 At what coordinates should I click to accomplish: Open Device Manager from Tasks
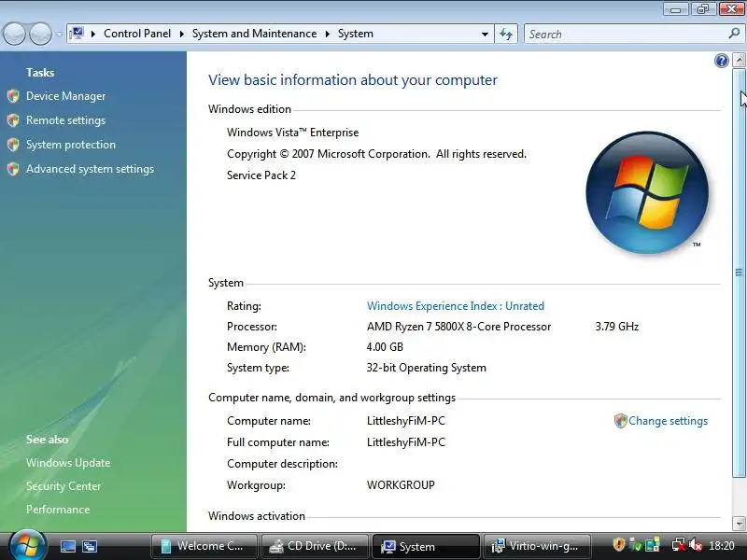[65, 96]
